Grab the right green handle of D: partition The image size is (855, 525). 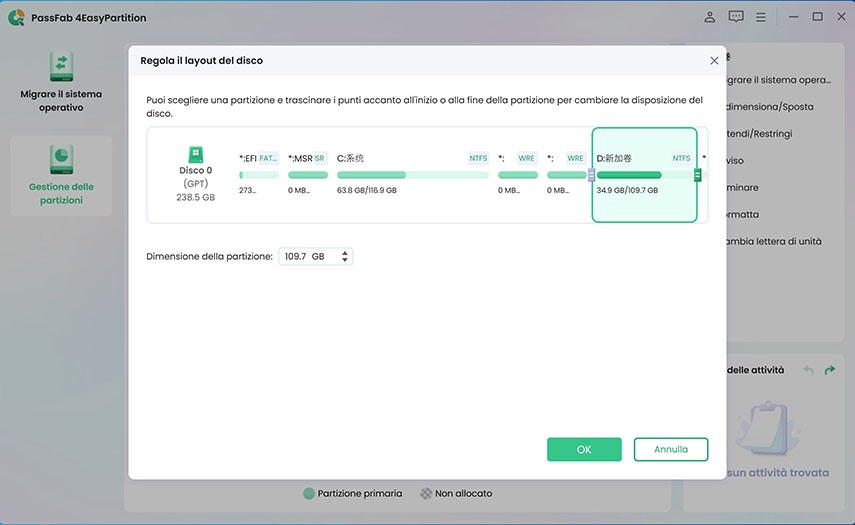(697, 175)
